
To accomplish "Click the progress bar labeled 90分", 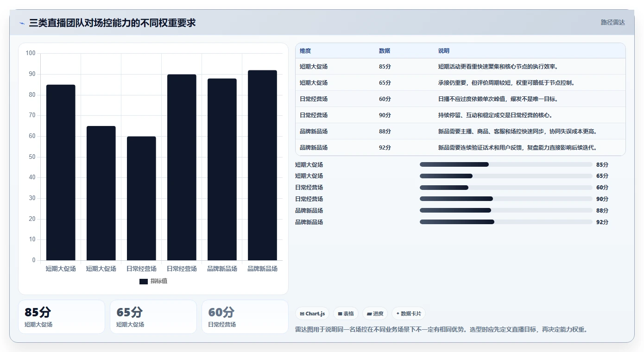I will 506,199.
